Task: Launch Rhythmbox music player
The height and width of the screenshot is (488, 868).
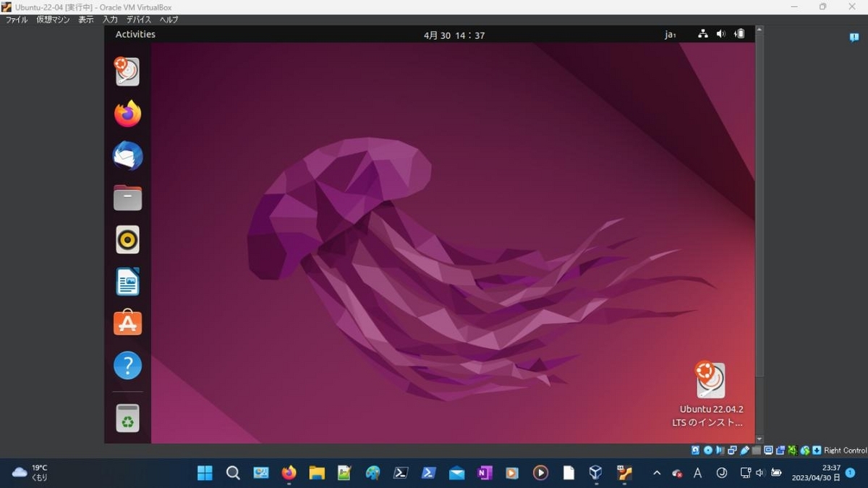Action: point(127,239)
